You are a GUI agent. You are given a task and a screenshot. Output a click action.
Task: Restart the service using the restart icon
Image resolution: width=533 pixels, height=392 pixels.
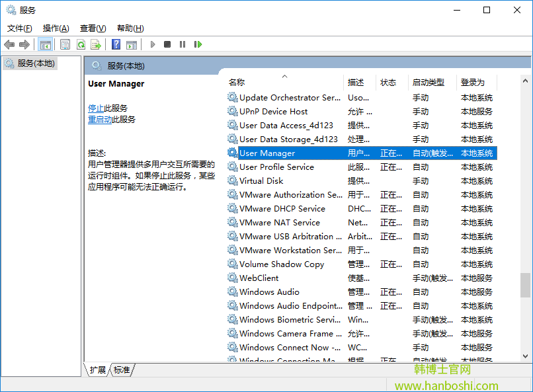[x=198, y=44]
